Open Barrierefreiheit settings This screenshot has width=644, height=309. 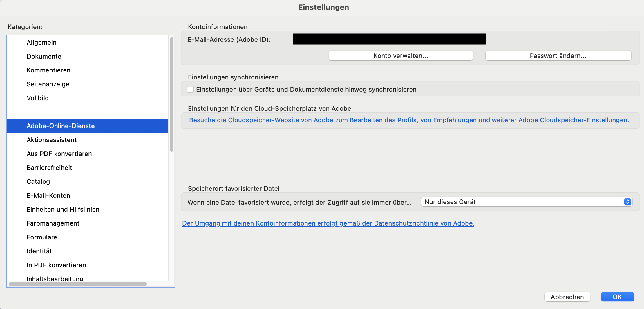point(88,168)
